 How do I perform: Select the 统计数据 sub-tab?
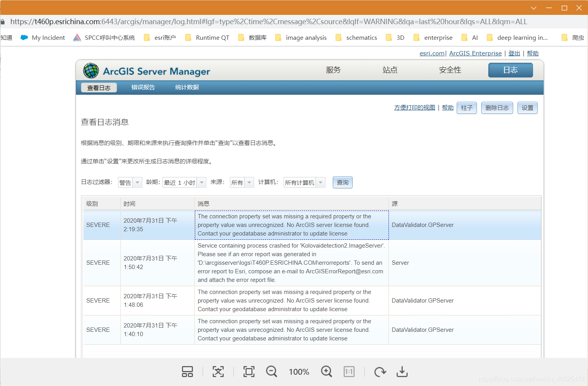[x=187, y=87]
